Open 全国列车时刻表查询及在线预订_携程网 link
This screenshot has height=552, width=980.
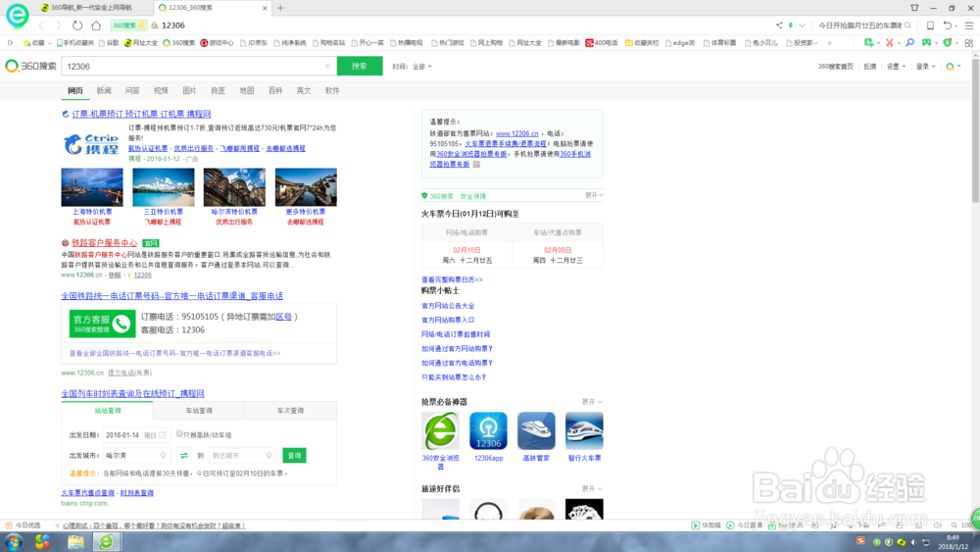(132, 393)
